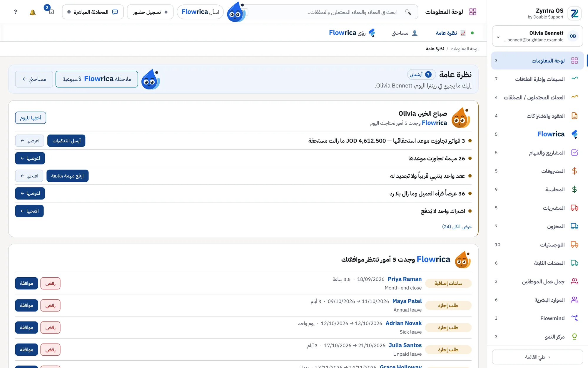Image resolution: width=588 pixels, height=368 pixels.
Task: Click الموارد البشرية people icon
Action: [x=574, y=300]
